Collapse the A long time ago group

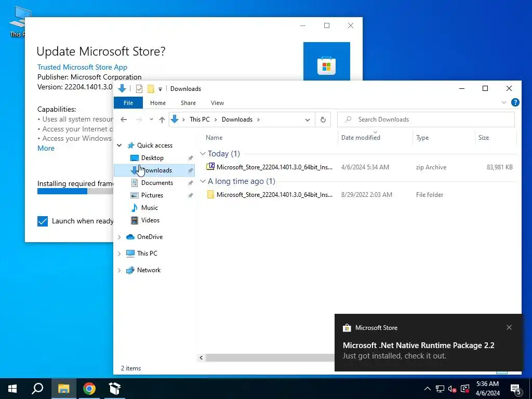pos(203,181)
